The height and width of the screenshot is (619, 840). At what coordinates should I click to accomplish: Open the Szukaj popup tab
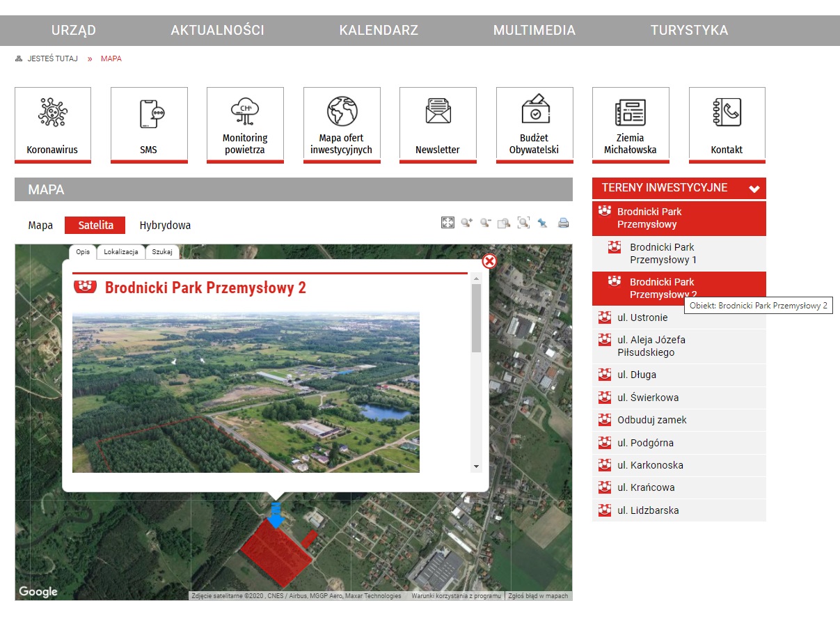click(162, 252)
